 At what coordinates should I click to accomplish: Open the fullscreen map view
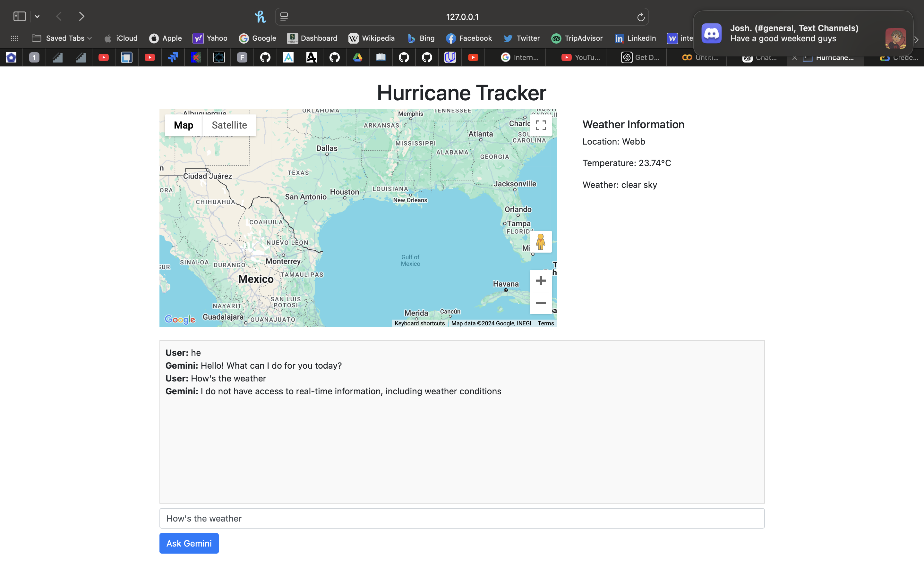point(540,125)
